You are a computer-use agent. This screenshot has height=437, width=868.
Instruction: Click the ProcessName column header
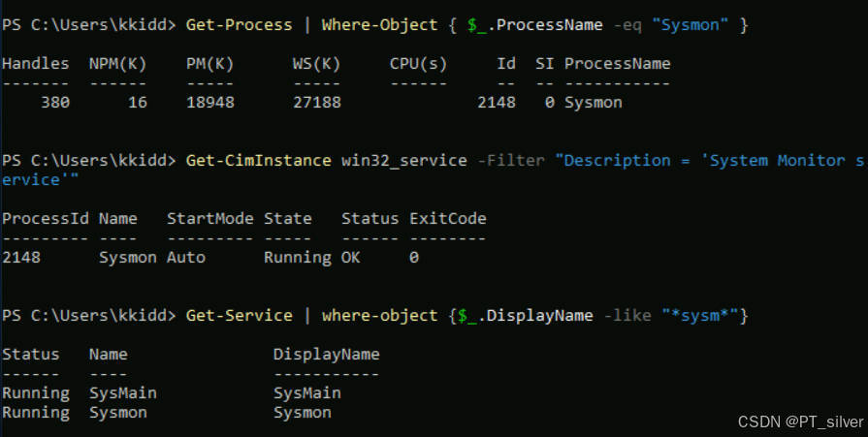[x=617, y=64]
